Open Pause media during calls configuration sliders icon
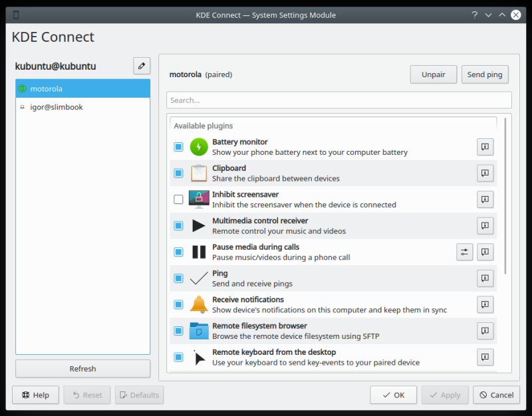 point(464,252)
